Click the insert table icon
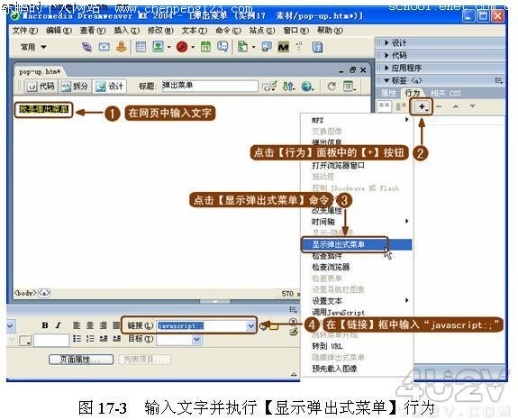 pos(141,47)
